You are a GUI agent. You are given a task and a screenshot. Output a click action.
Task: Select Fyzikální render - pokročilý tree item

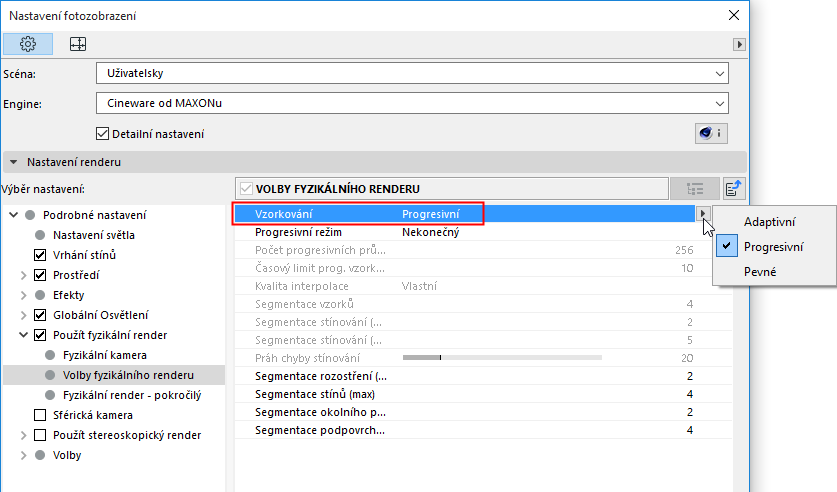tap(132, 395)
